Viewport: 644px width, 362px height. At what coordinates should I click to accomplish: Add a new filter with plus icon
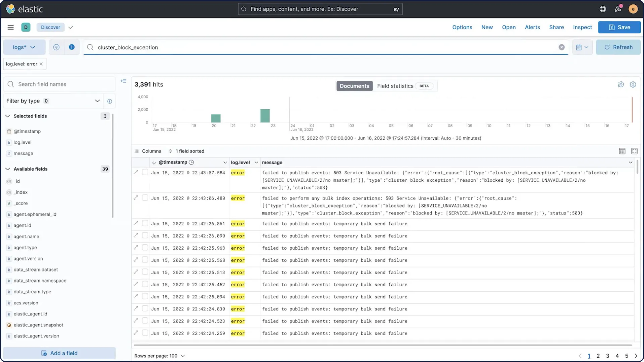(72, 47)
